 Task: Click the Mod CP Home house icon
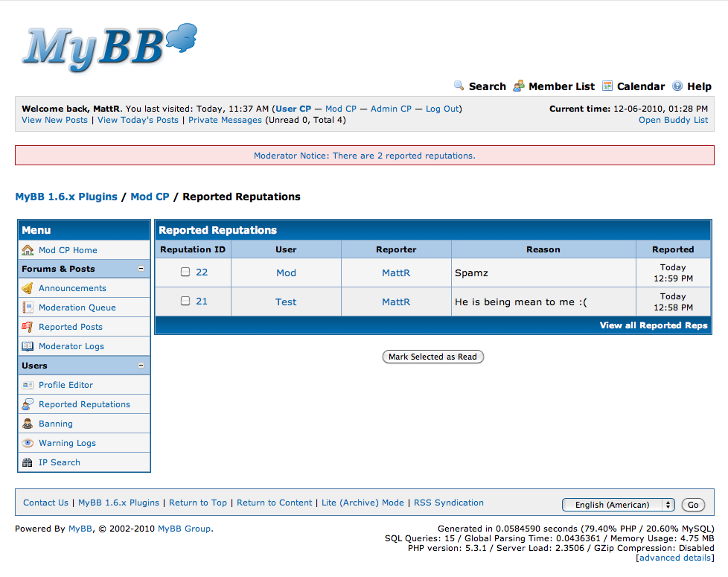(x=28, y=250)
